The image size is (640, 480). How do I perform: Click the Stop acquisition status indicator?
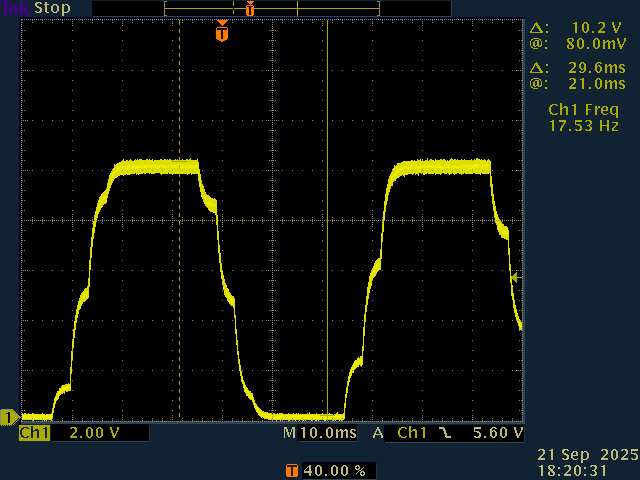point(52,8)
